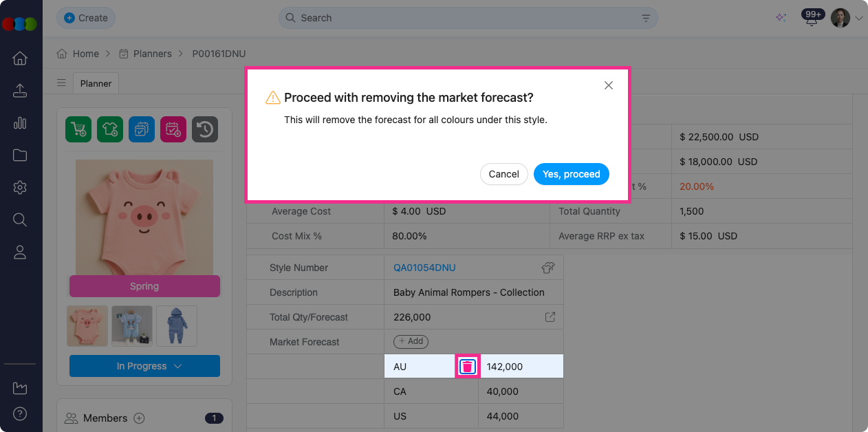Cancel the remove forecast dialog
This screenshot has width=868, height=432.
503,174
